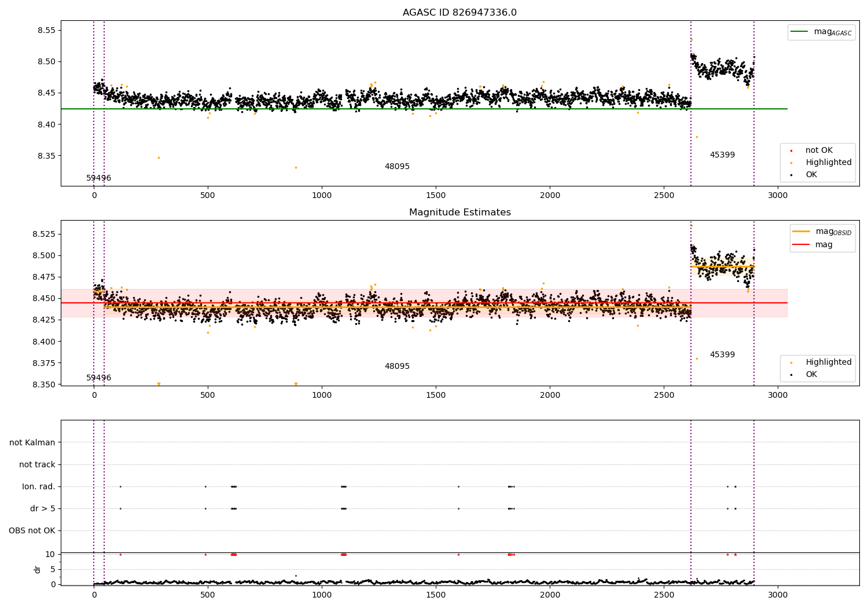The image size is (868, 608).
Task: Click the 8.475 y-axis tick label
Action: coord(44,277)
